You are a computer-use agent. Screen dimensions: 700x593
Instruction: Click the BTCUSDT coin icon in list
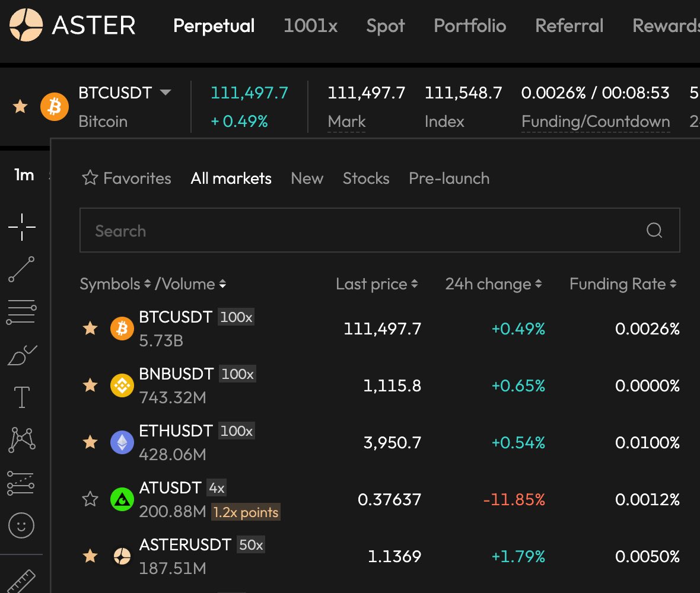click(122, 329)
